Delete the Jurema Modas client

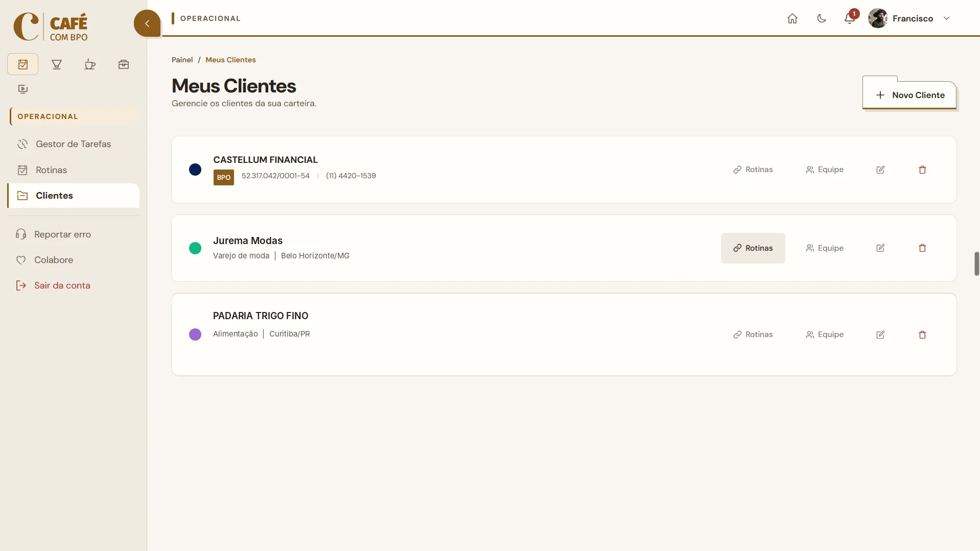[x=922, y=248]
